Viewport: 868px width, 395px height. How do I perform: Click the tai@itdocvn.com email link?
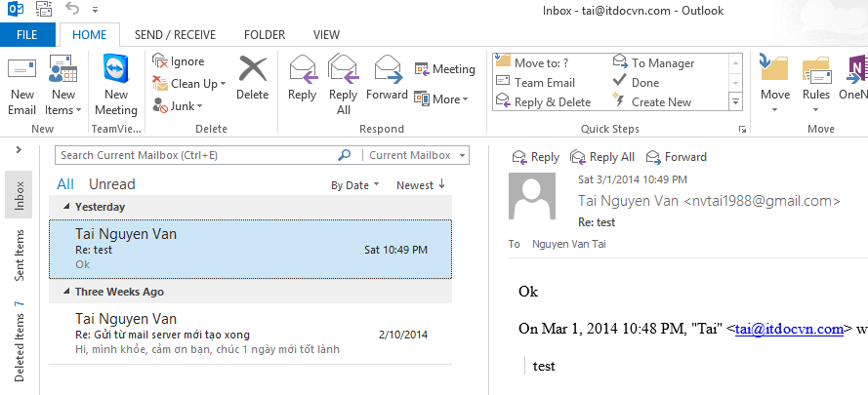coord(789,329)
